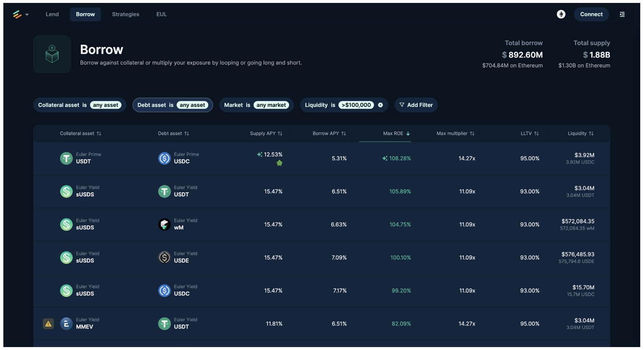The image size is (644, 350).
Task: Click the Connect wallet button
Action: [591, 14]
